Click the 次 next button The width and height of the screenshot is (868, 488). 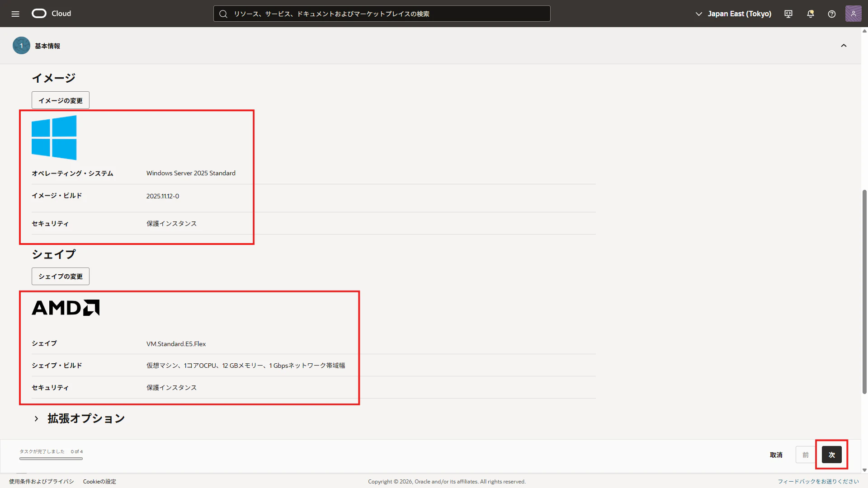click(x=832, y=455)
